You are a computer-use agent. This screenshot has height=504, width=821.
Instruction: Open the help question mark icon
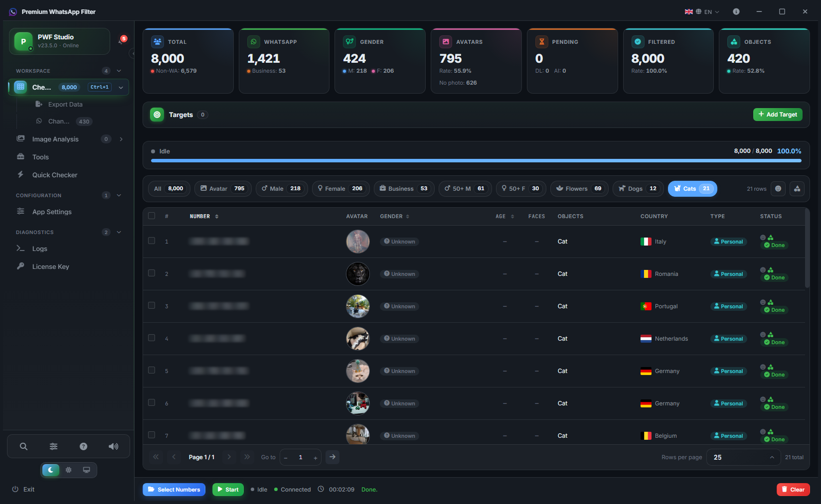83,446
